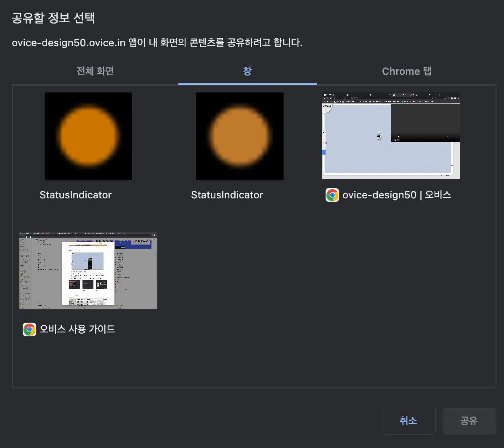Cancel sharing with the 취소 button
This screenshot has height=448, width=504.
[409, 421]
